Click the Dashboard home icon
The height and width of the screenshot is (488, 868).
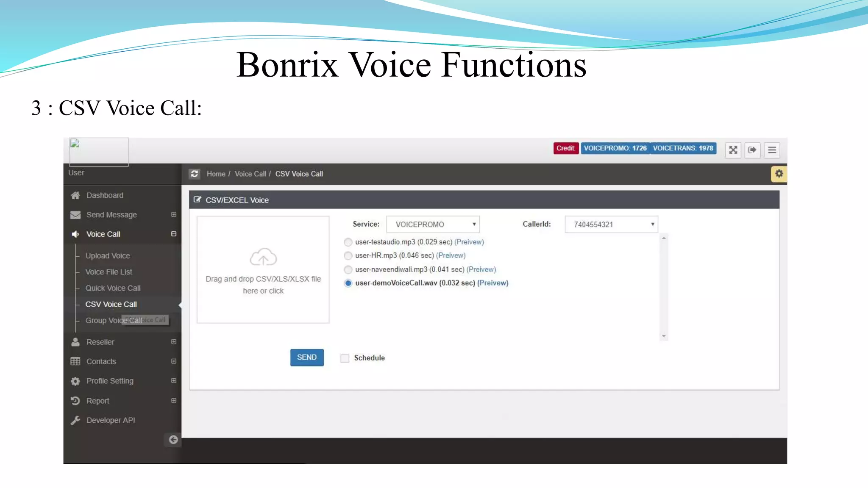(x=75, y=195)
